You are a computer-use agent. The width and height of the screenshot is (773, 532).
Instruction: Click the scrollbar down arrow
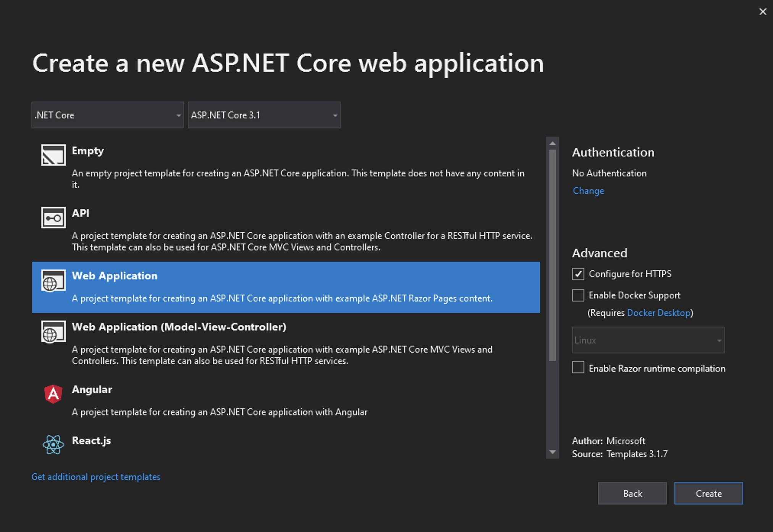point(553,451)
